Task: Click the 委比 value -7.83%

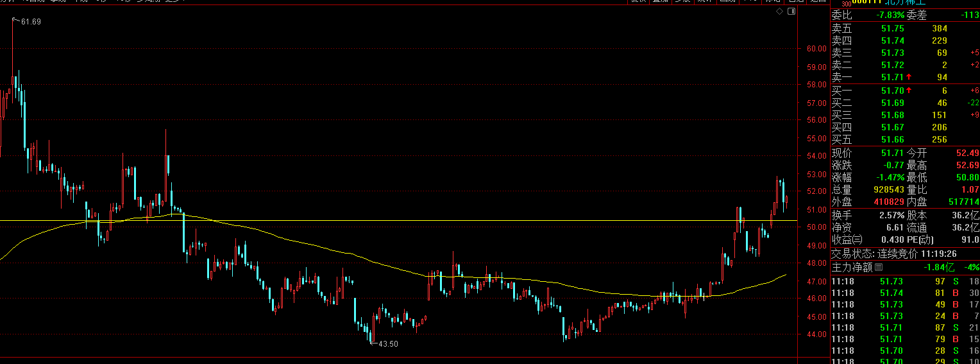Action: pyautogui.click(x=891, y=15)
